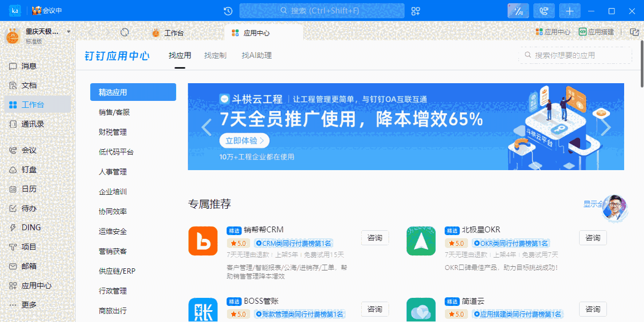Screen dimensions: 644x322
Task: Switch to the 找定制 tab
Action: tap(215, 55)
